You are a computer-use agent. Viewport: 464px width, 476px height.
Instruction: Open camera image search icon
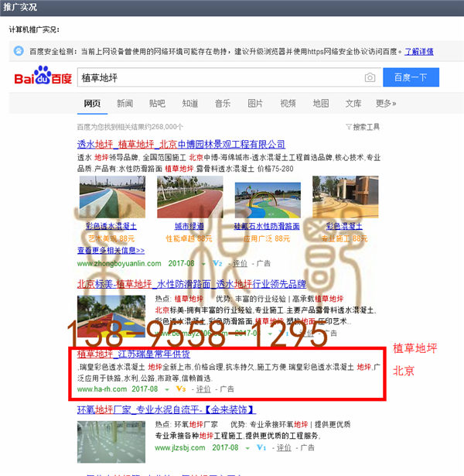pos(370,77)
